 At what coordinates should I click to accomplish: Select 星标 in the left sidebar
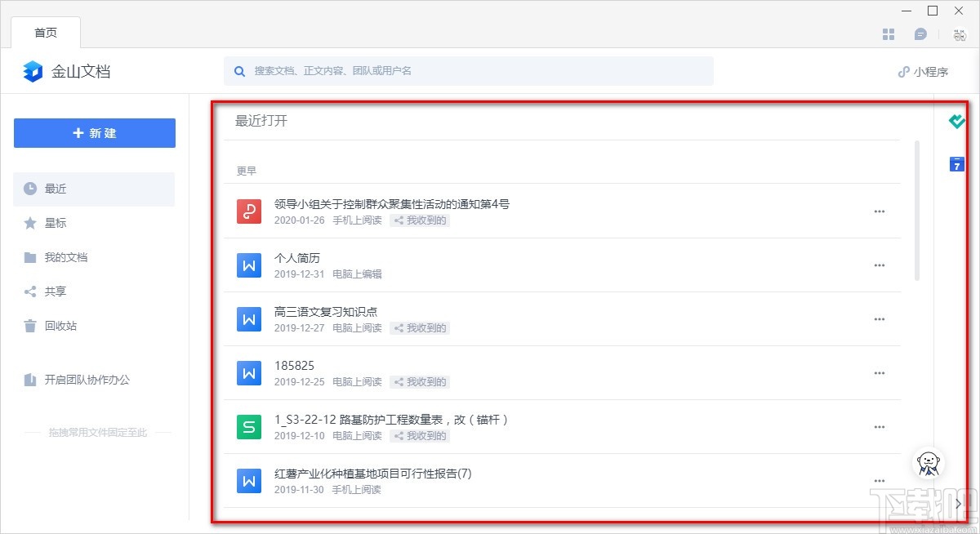(x=56, y=223)
